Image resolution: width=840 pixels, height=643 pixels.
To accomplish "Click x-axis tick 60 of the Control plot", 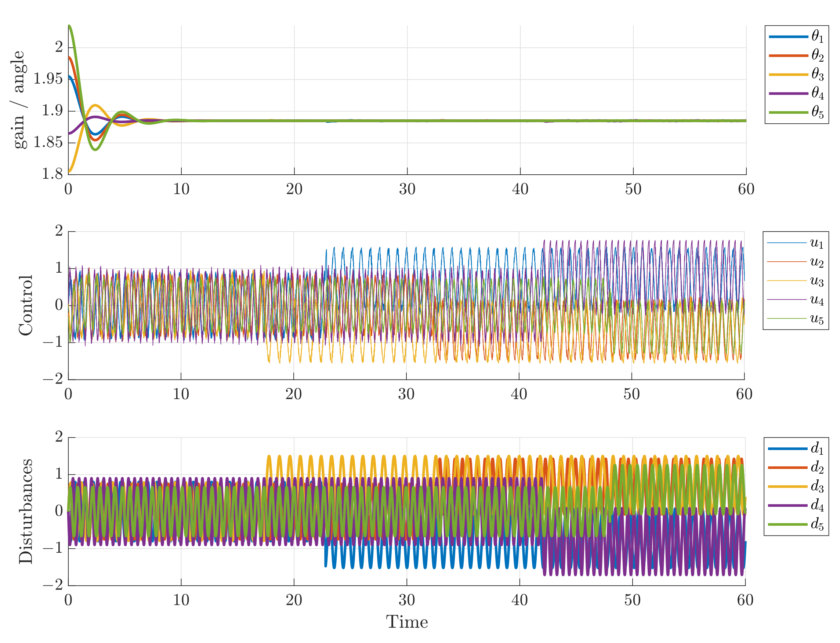I will tap(744, 394).
